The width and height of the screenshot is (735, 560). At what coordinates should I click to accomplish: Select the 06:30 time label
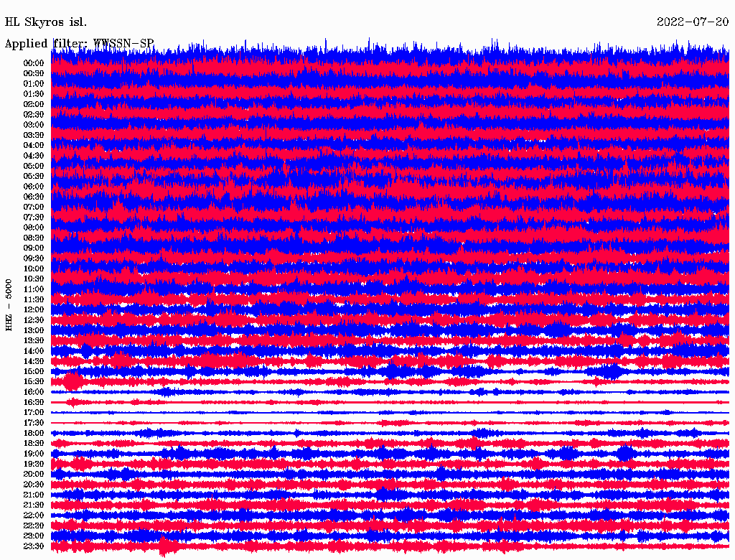pyautogui.click(x=34, y=197)
